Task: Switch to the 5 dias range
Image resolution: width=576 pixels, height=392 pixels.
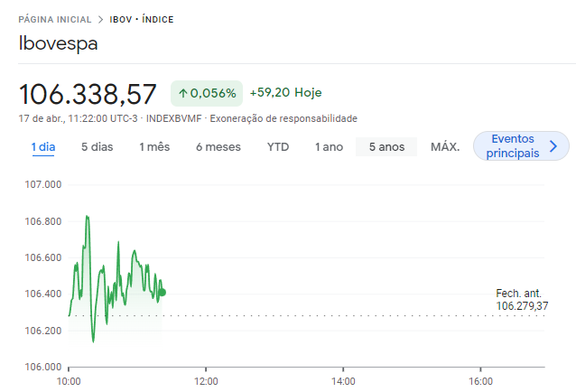Action: [97, 147]
